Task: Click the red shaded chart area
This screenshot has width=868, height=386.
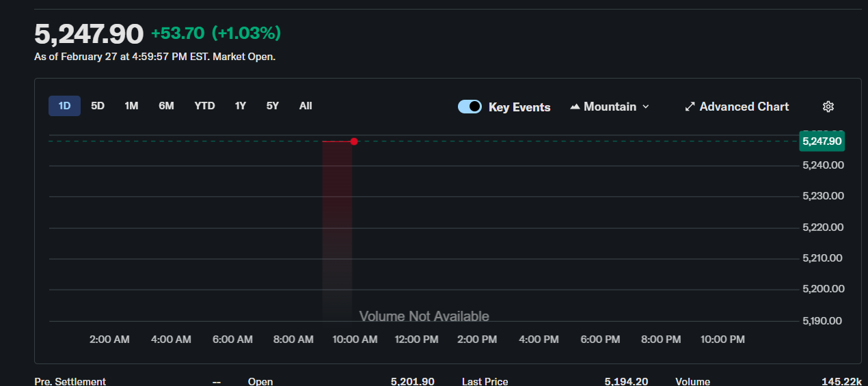Action: pos(337,225)
